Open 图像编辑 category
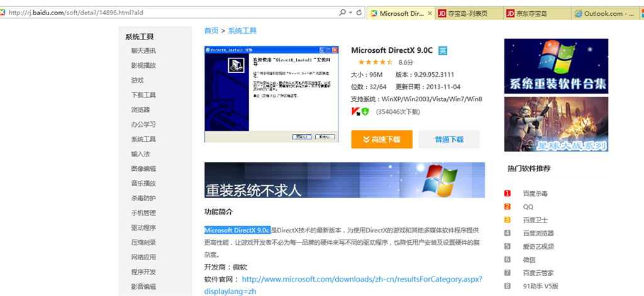 click(143, 168)
